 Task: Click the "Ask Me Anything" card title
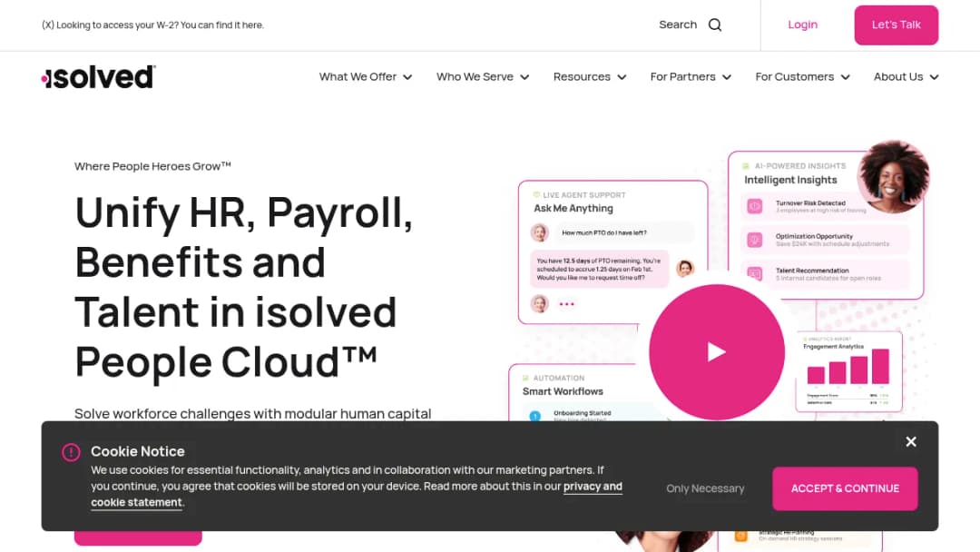click(573, 209)
